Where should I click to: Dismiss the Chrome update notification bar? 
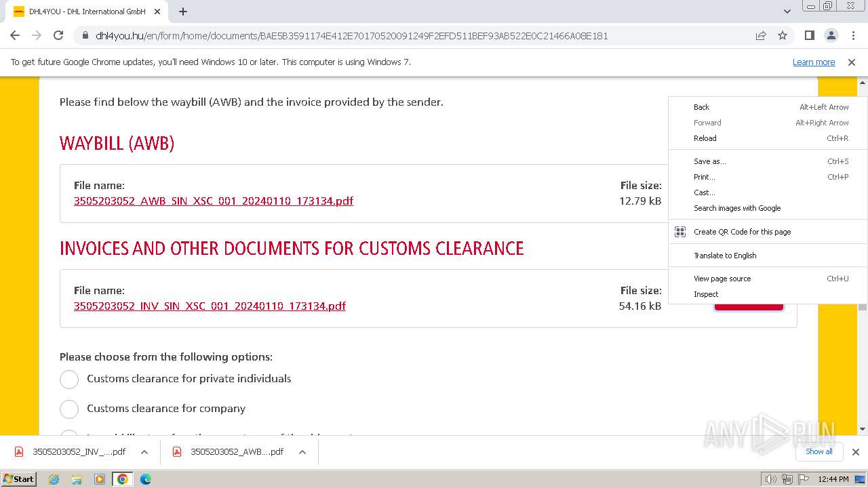coord(852,62)
